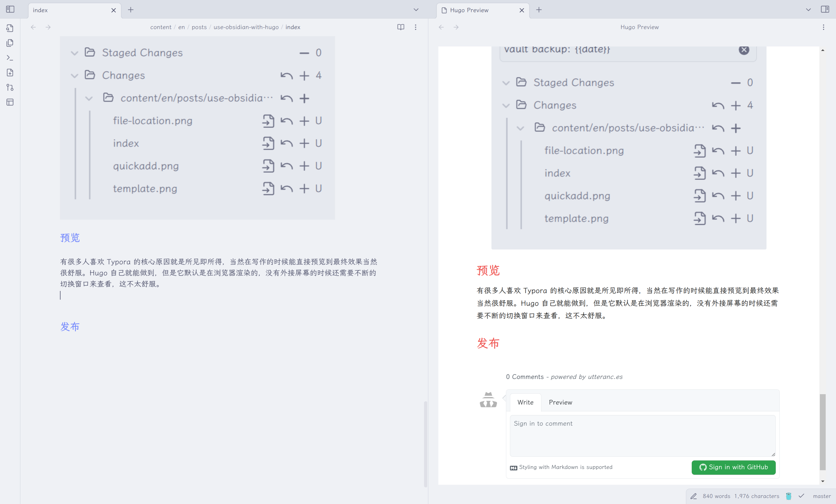The width and height of the screenshot is (836, 504).
Task: Open tab list dropdown beside index tab
Action: coord(416,10)
